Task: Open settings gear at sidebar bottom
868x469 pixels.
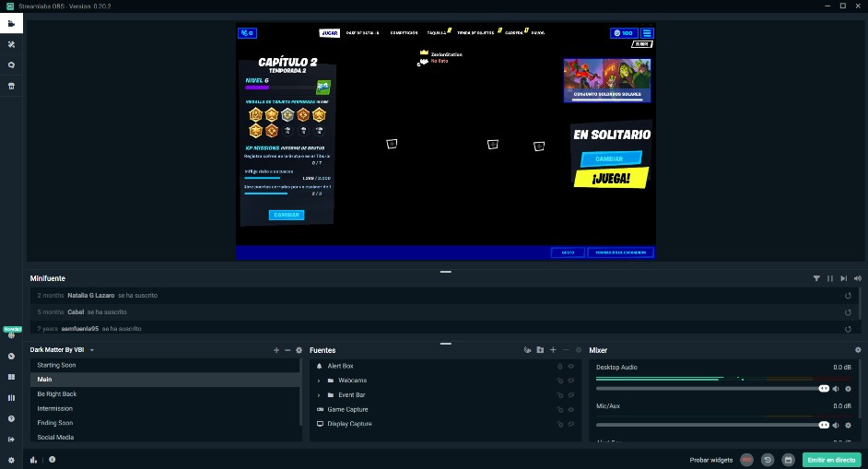Action: tap(11, 460)
